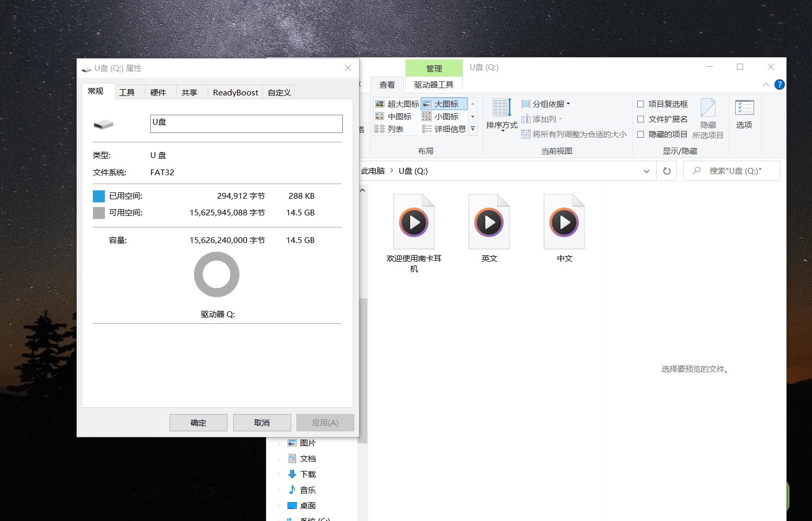The width and height of the screenshot is (812, 521).
Task: Collapse the Explorer ribbon chevron
Action: [766, 84]
